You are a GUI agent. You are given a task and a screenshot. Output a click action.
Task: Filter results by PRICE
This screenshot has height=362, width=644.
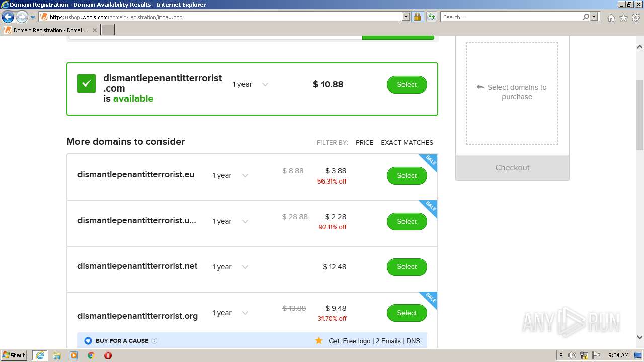tap(364, 142)
